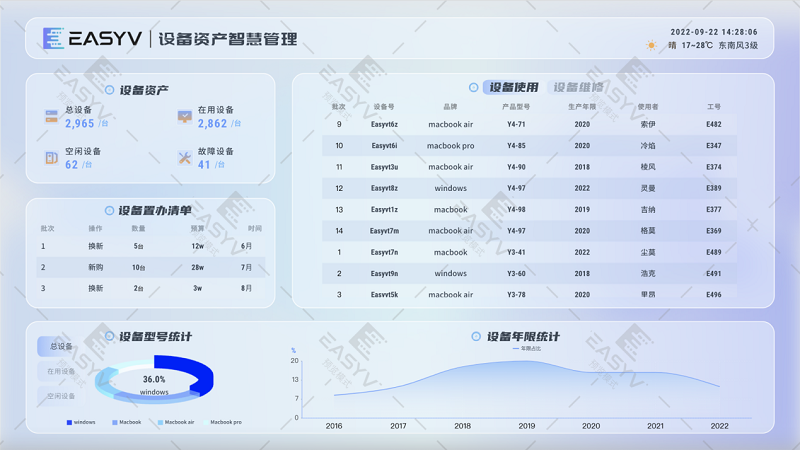
Task: Click circle icon beside 设备资产 title
Action: click(x=109, y=90)
